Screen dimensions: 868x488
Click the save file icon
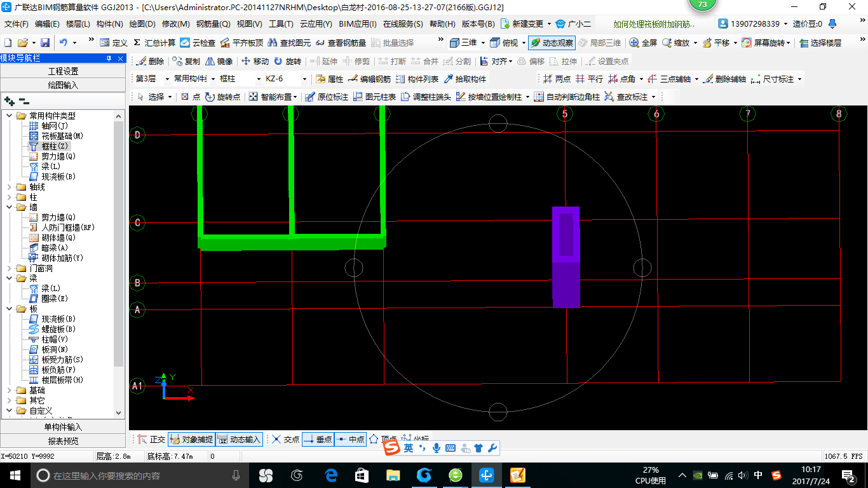coord(45,43)
